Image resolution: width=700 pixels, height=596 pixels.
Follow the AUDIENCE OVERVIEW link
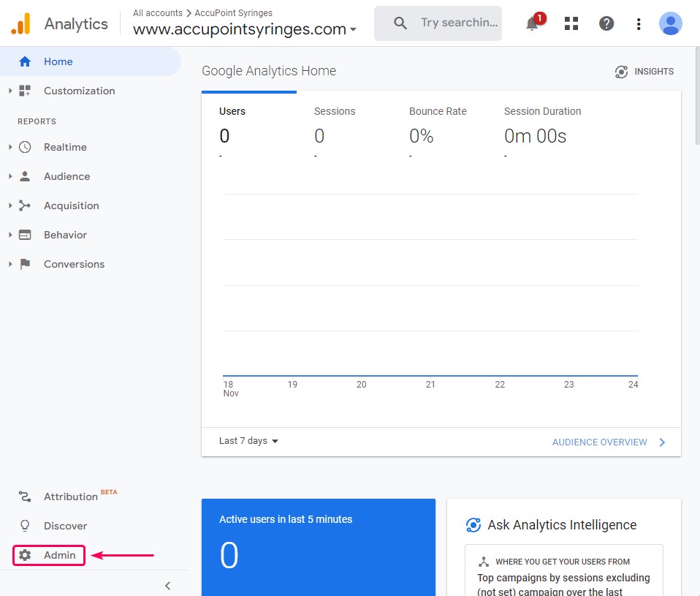tap(600, 442)
